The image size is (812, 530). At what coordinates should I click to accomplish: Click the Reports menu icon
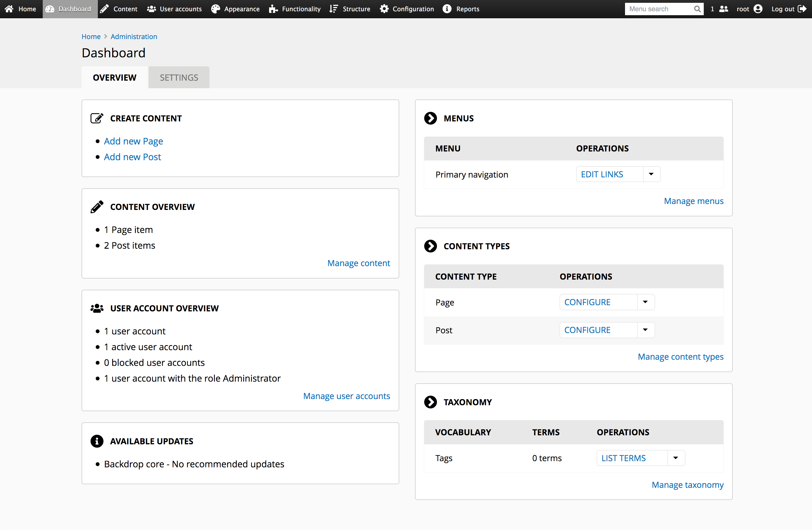point(447,9)
